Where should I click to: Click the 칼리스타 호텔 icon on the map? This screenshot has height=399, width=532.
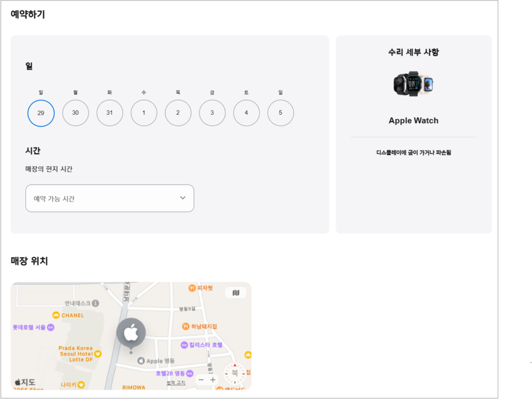[185, 344]
